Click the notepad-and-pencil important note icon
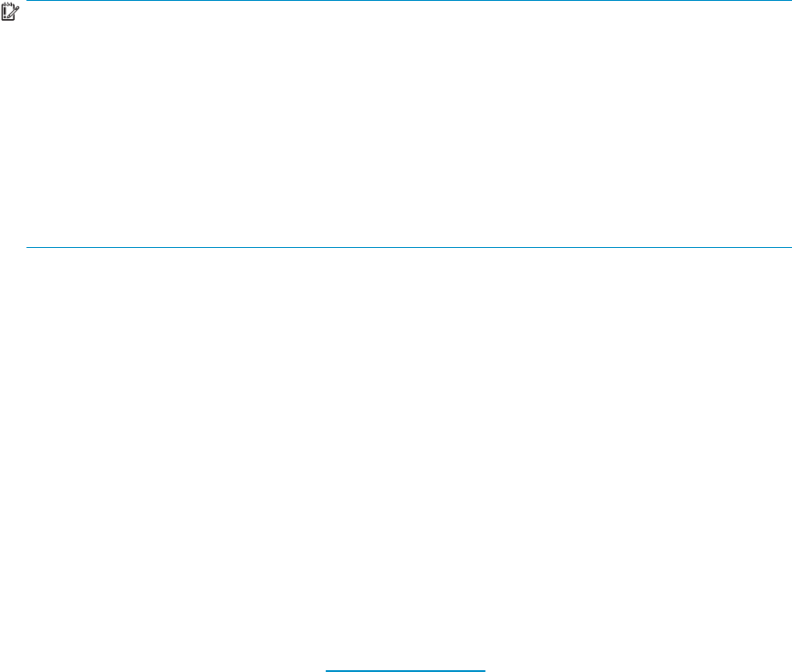This screenshot has height=672, width=792. click(10, 12)
